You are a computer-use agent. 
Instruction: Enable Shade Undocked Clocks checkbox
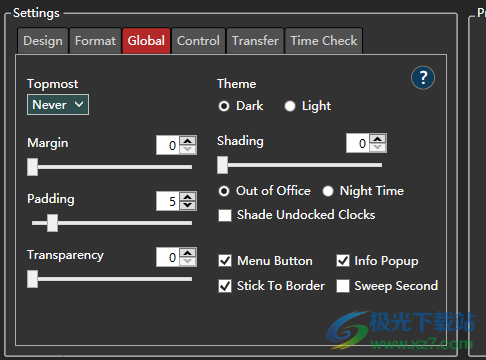click(225, 215)
